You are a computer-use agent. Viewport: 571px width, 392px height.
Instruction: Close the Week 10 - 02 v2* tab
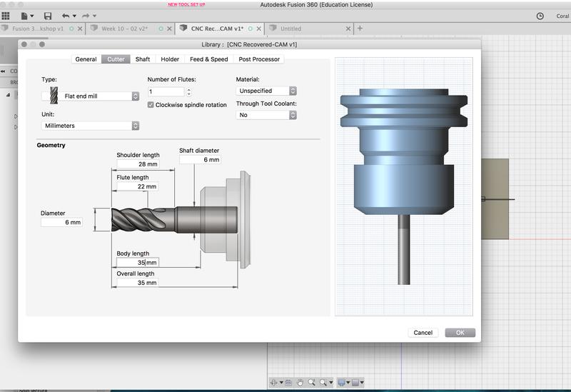pyautogui.click(x=169, y=29)
